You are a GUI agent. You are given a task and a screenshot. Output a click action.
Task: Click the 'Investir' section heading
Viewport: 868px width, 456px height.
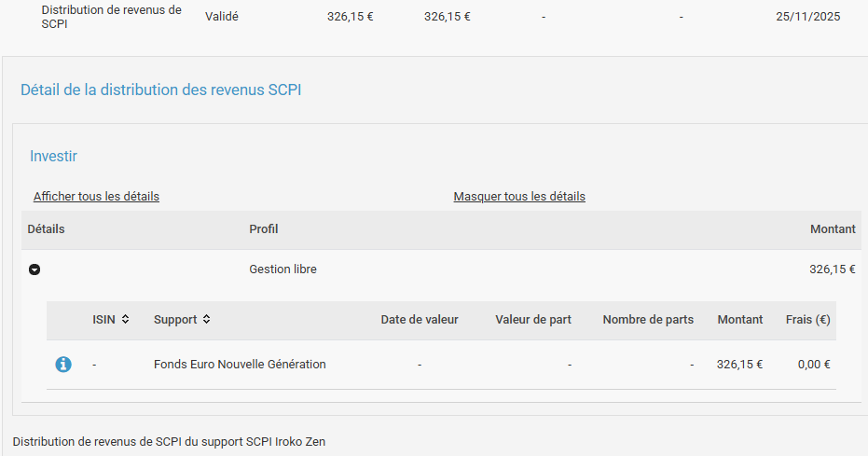[53, 156]
